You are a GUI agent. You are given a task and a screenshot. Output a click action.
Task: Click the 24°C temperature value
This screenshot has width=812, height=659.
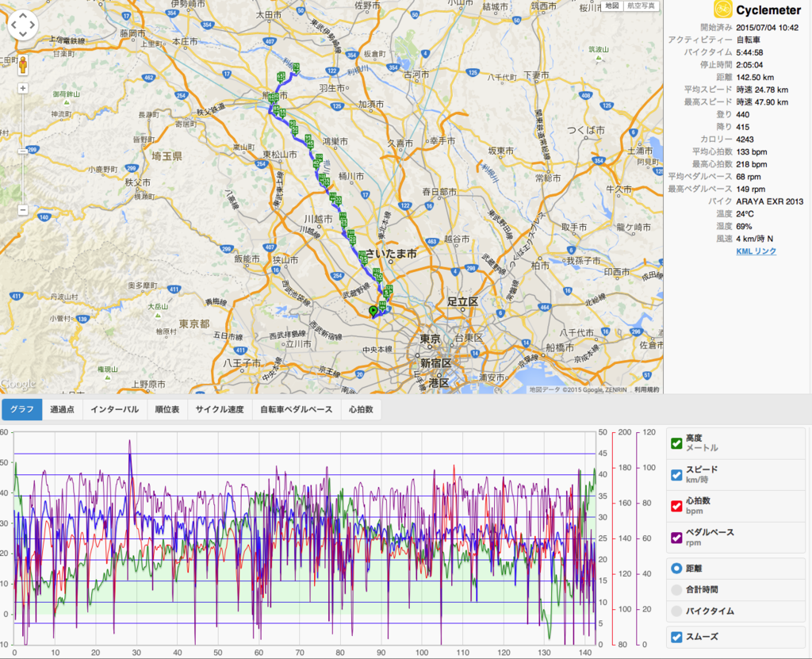click(x=745, y=214)
